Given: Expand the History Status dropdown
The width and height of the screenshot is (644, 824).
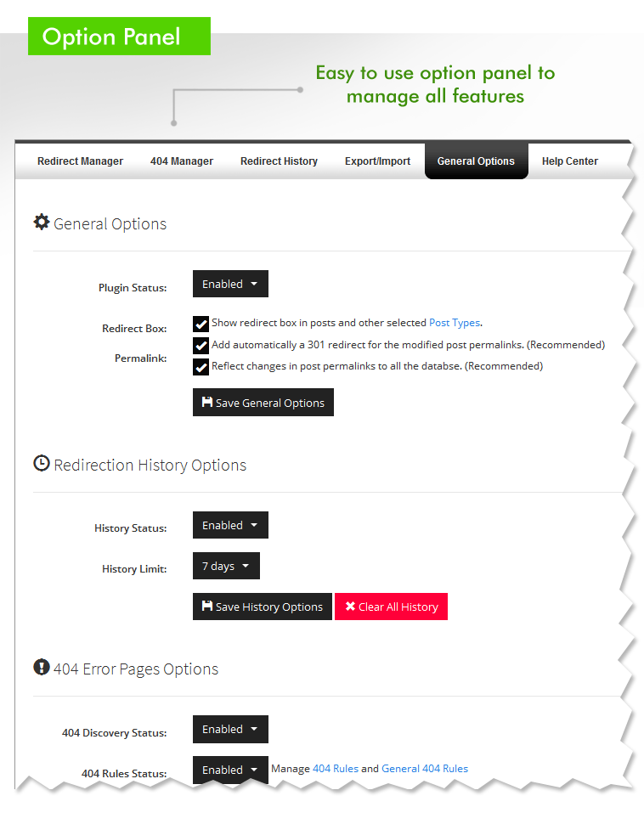Looking at the screenshot, I should pos(230,526).
